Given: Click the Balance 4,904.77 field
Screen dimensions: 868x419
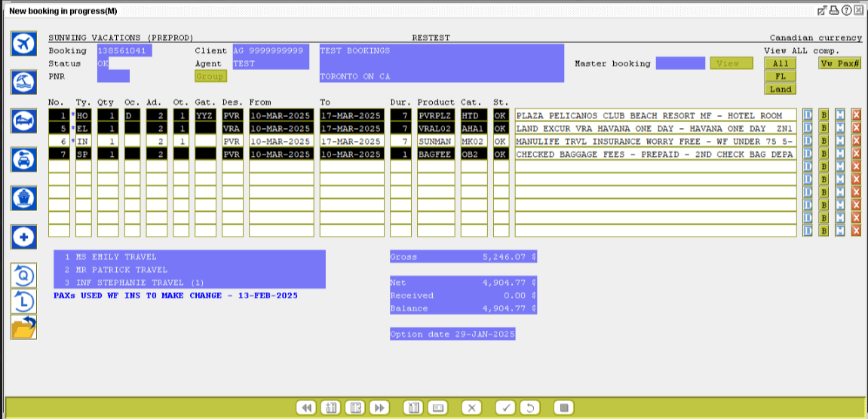Looking at the screenshot, I should click(x=463, y=308).
